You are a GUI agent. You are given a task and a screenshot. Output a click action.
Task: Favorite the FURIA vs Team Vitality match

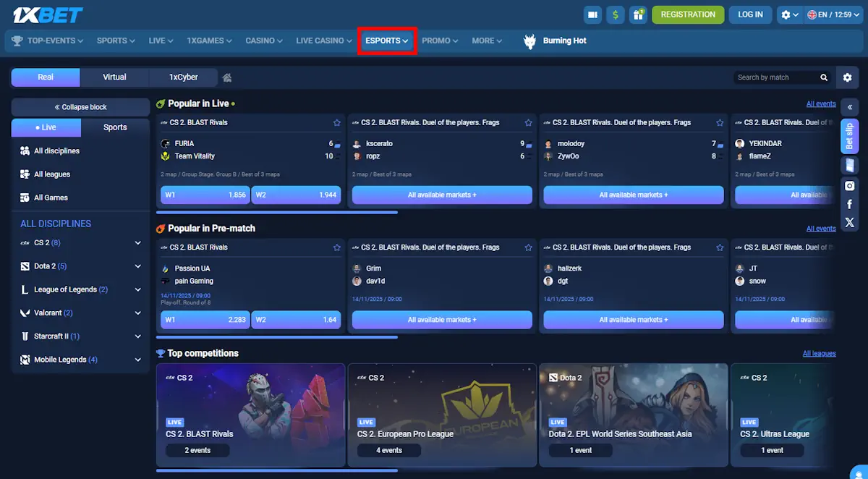[337, 122]
